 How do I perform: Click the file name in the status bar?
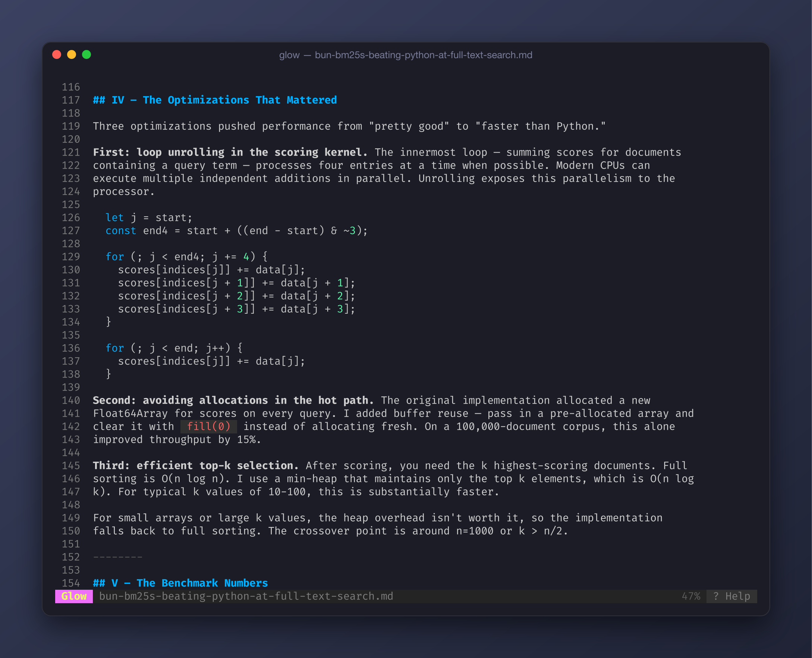click(x=246, y=596)
